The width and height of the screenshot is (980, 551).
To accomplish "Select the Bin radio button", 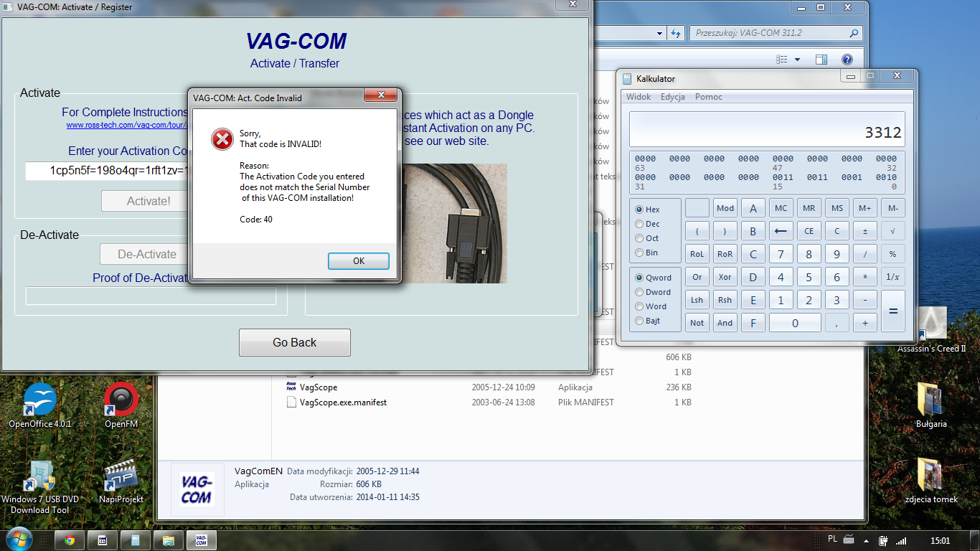I will (639, 253).
